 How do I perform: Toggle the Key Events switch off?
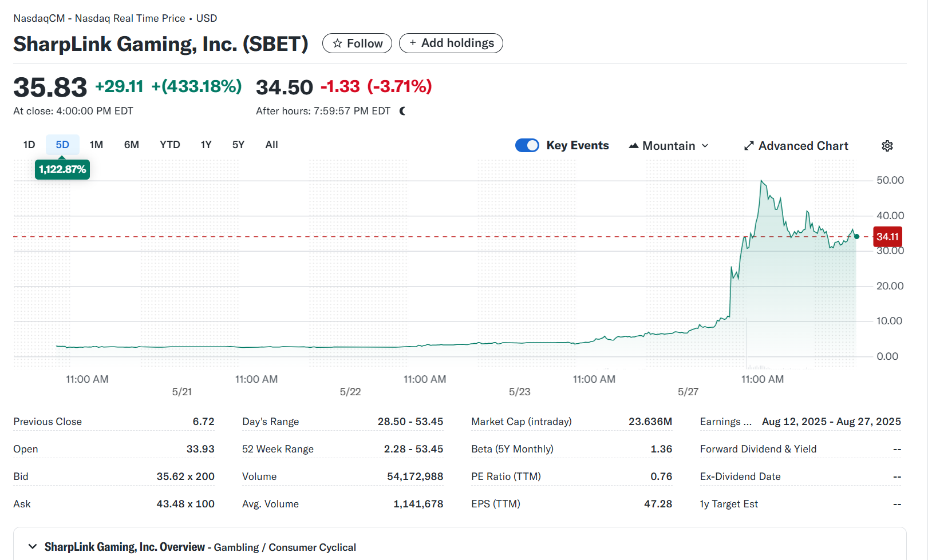[x=527, y=145]
